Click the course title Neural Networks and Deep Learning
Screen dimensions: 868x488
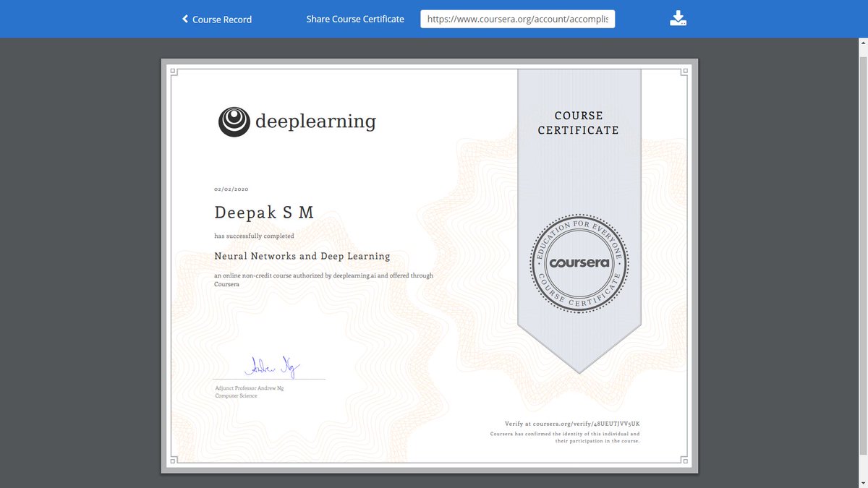(302, 256)
